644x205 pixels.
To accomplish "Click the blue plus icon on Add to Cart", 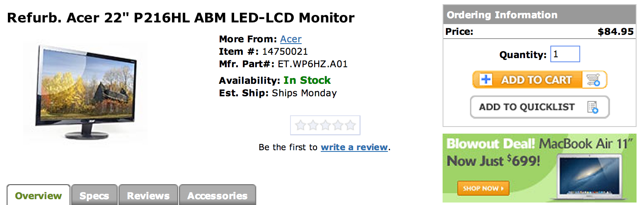I will click(485, 80).
